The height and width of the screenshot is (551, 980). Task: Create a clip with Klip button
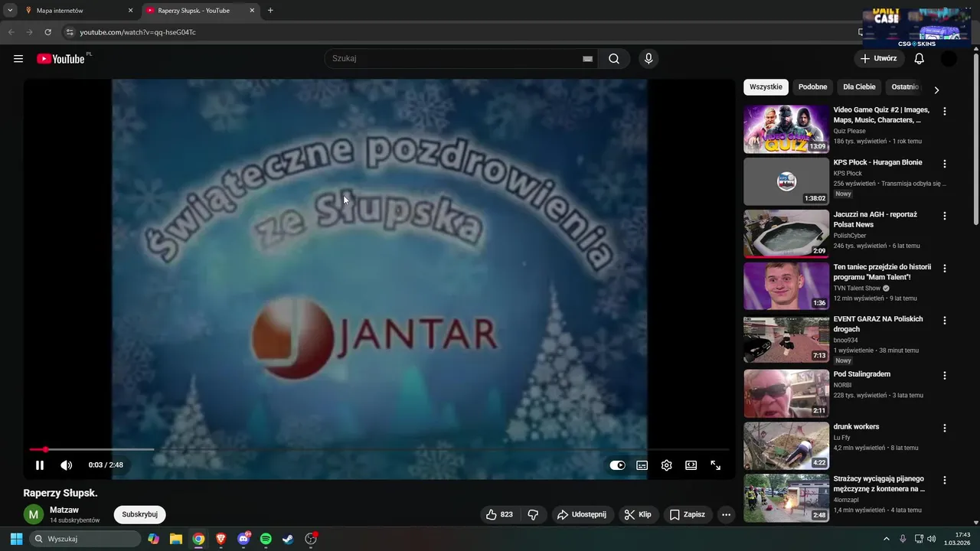click(638, 515)
